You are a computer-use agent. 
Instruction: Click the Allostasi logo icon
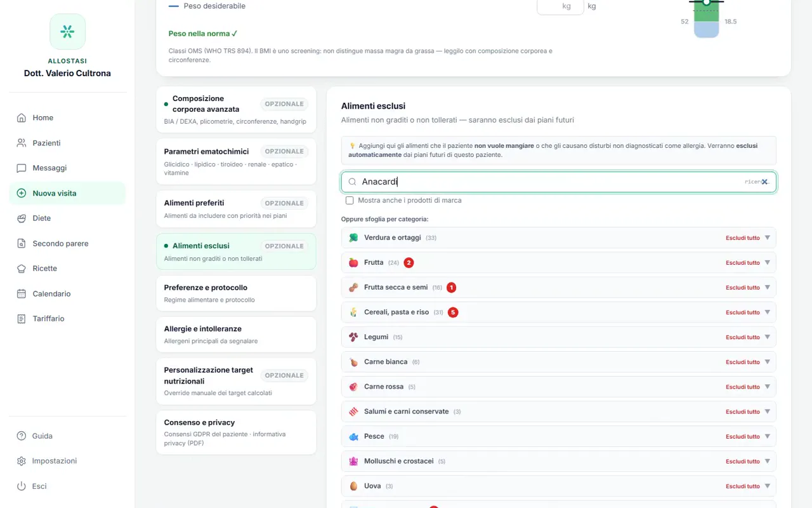tap(67, 32)
